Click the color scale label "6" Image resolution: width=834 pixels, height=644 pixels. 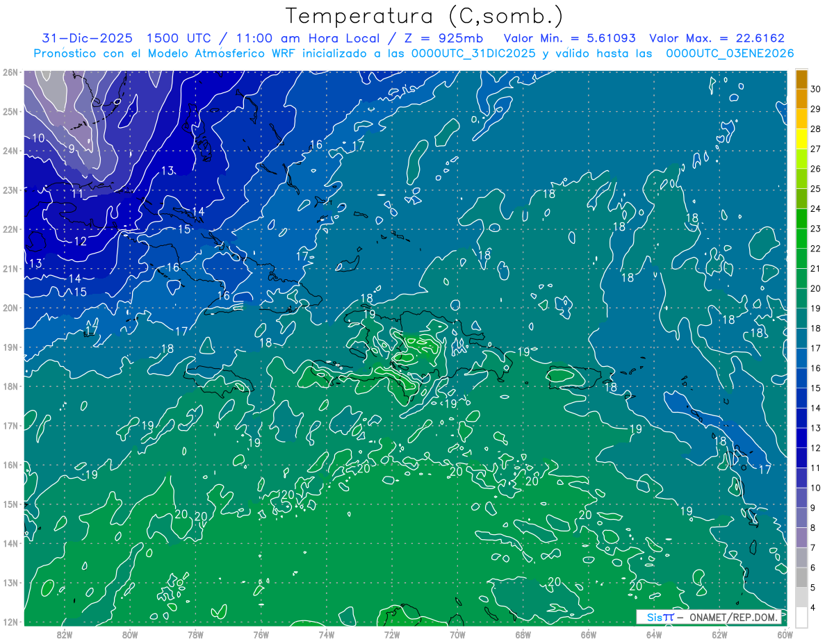(813, 568)
